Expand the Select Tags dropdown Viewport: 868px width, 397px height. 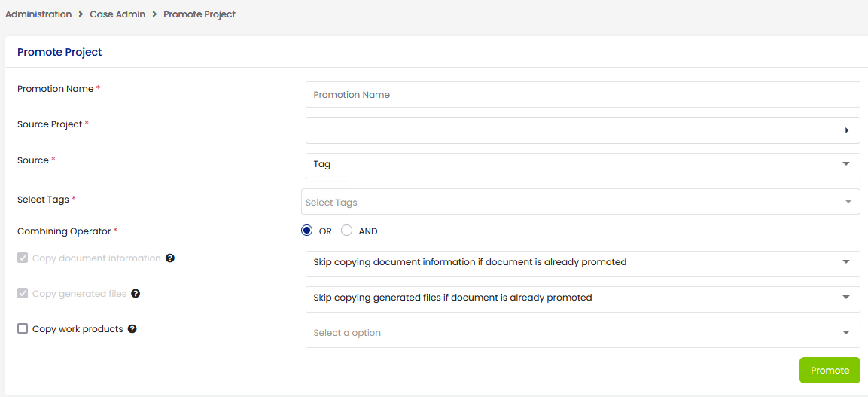(x=580, y=202)
